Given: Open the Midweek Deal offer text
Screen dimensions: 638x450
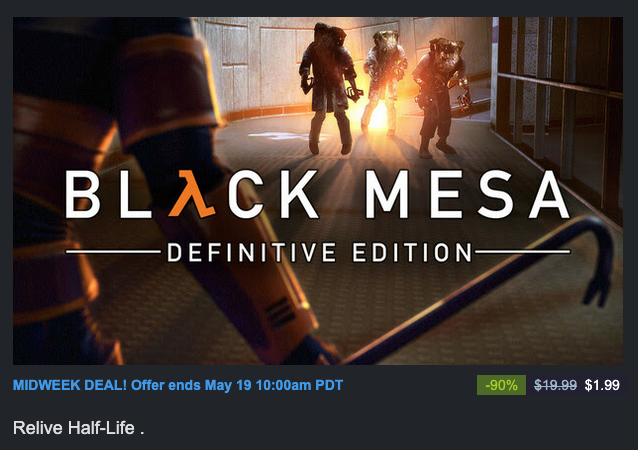Looking at the screenshot, I should pos(178,385).
